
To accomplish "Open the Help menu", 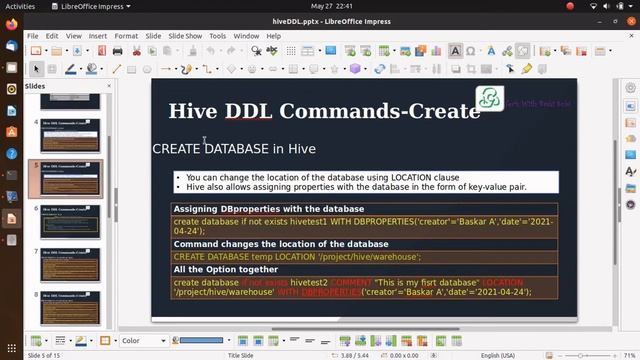I will [273, 36].
